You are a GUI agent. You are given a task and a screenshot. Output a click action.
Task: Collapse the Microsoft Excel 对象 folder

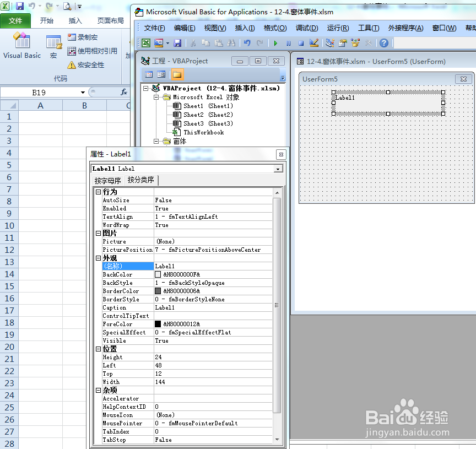[x=156, y=97]
